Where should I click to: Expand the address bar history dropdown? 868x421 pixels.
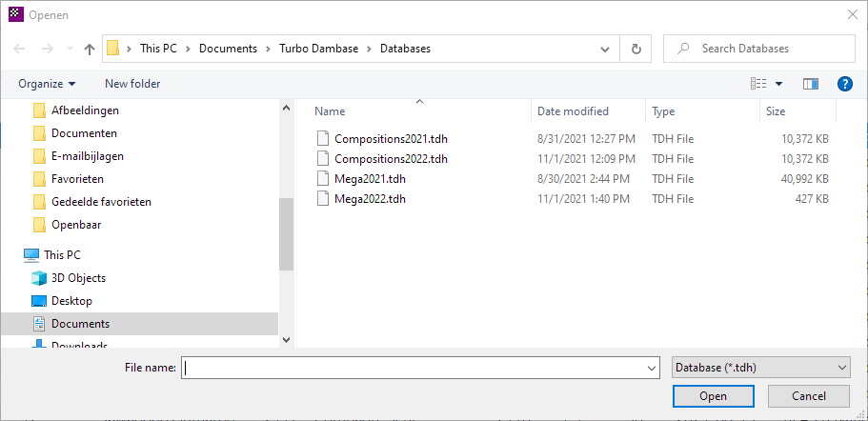coord(605,49)
